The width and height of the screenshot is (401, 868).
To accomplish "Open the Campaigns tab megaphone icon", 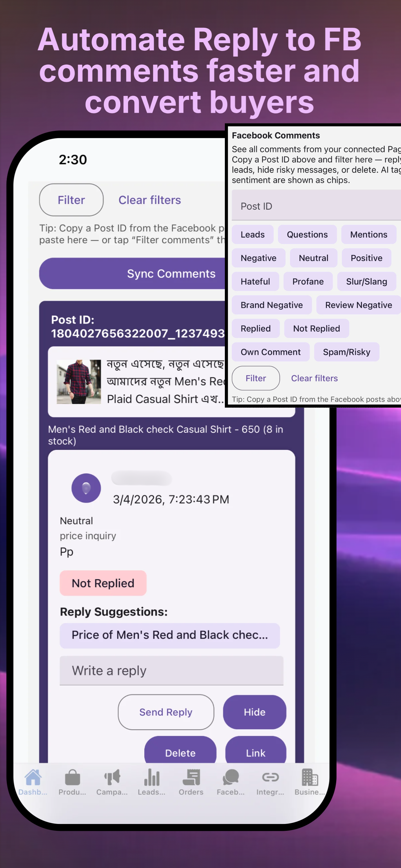I will 112,777.
